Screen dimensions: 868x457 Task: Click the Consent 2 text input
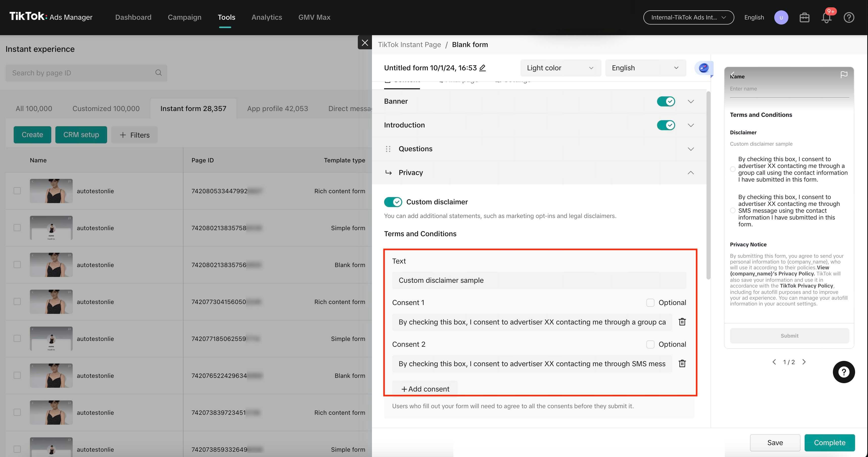click(x=532, y=364)
